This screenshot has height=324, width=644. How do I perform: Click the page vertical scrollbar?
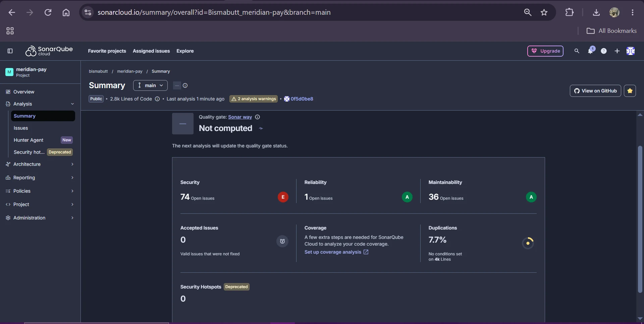pyautogui.click(x=640, y=219)
